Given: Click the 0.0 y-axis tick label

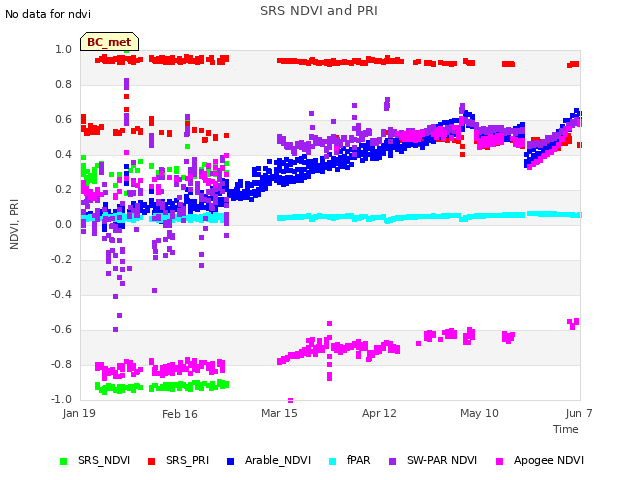Looking at the screenshot, I should 64,224.
